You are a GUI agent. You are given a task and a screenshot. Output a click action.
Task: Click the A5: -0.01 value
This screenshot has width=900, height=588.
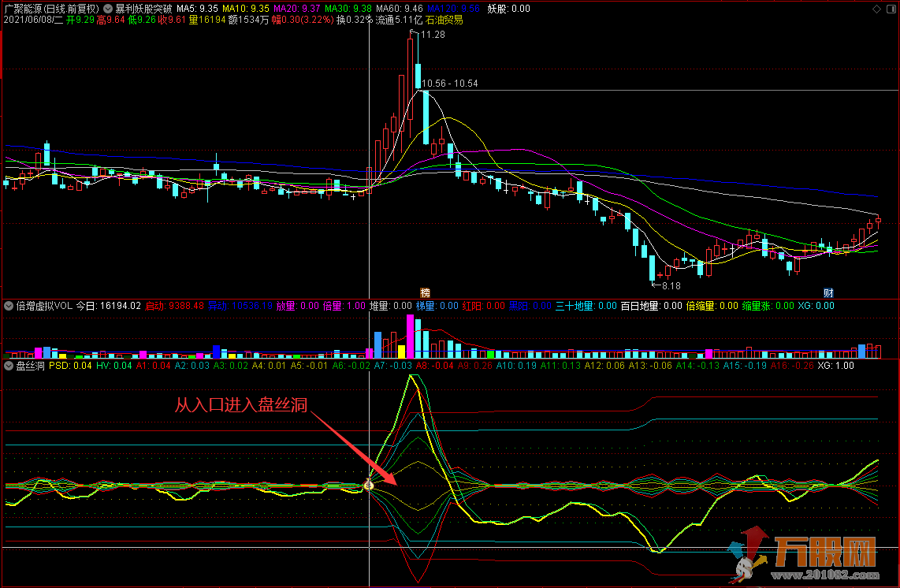click(309, 366)
